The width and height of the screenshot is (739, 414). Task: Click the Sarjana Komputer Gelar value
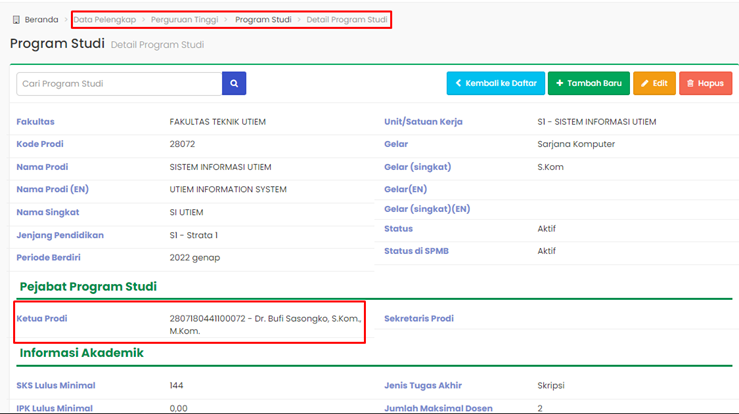tap(576, 144)
